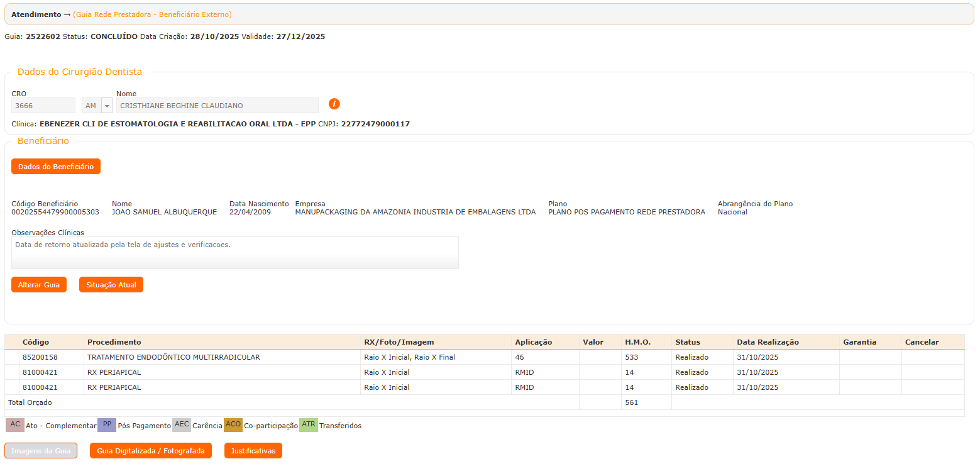The width and height of the screenshot is (980, 476).
Task: Select the Tratamento Endodôntico Multirradicular row
Action: point(173,357)
